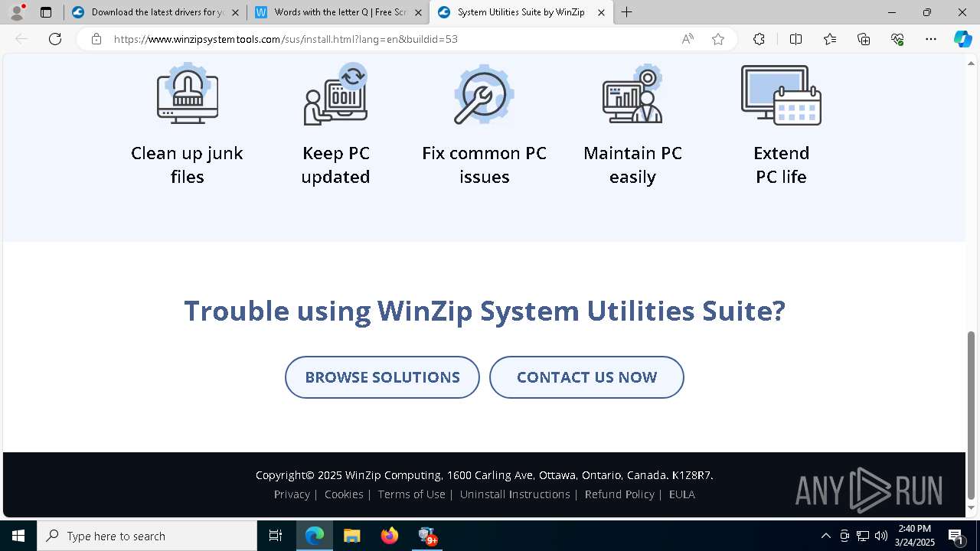Switch to Words with the letter Q tab

(337, 12)
